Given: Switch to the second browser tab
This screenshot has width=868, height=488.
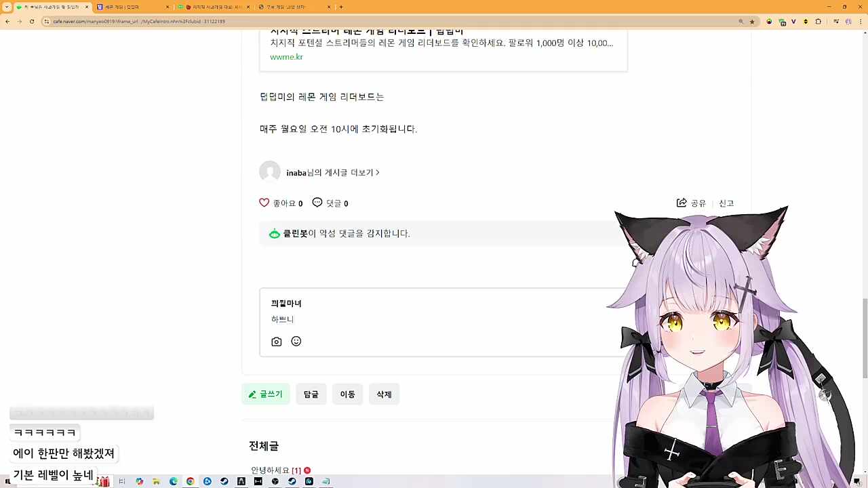Looking at the screenshot, I should (133, 7).
